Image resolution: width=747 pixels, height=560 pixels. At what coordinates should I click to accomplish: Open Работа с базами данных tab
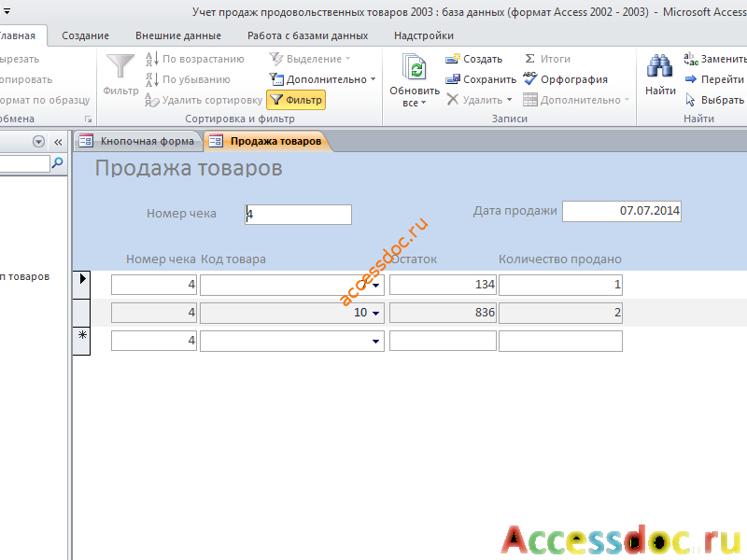pos(308,35)
